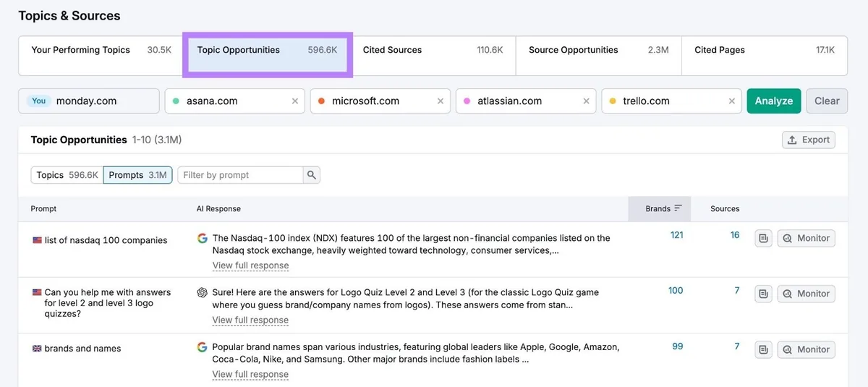Viewport: 868px width, 387px height.
Task: Open the 121 brands count
Action: [x=676, y=235]
